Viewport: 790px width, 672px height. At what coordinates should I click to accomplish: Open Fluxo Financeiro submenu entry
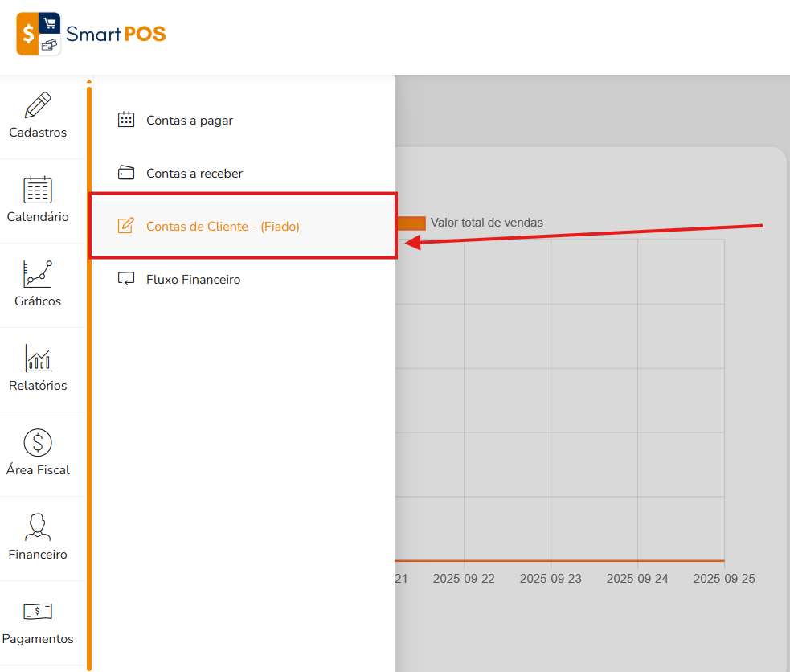pyautogui.click(x=244, y=279)
